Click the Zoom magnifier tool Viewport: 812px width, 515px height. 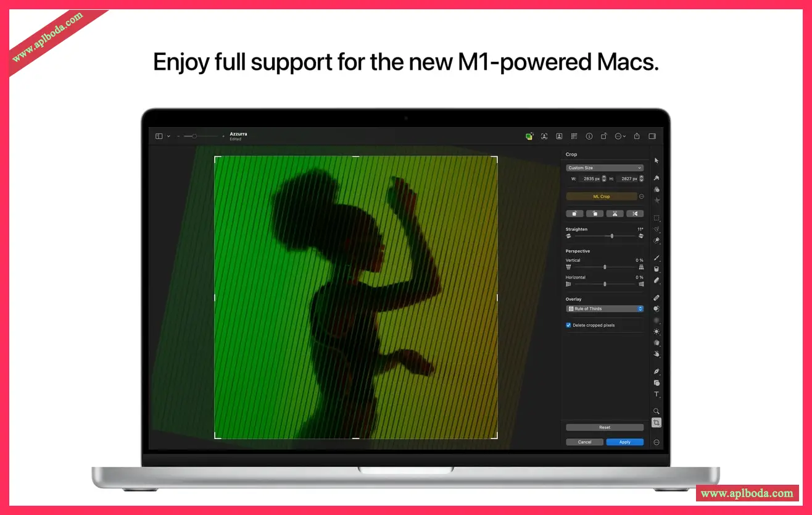tap(657, 411)
